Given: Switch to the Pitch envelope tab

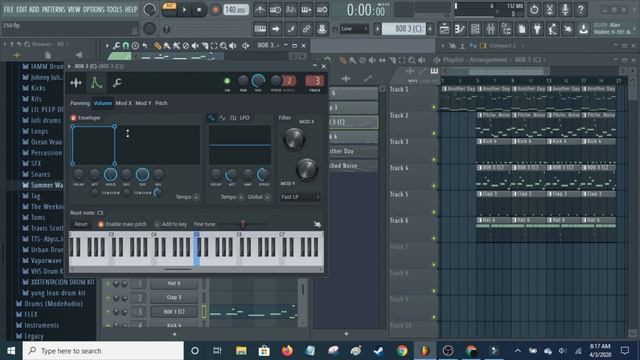Looking at the screenshot, I should pos(161,103).
